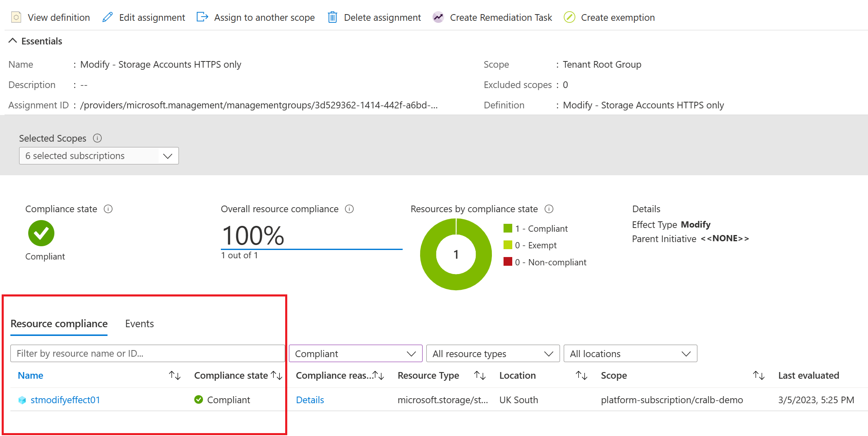This screenshot has width=868, height=436.
Task: Sort by Scope column arrows
Action: (x=759, y=375)
